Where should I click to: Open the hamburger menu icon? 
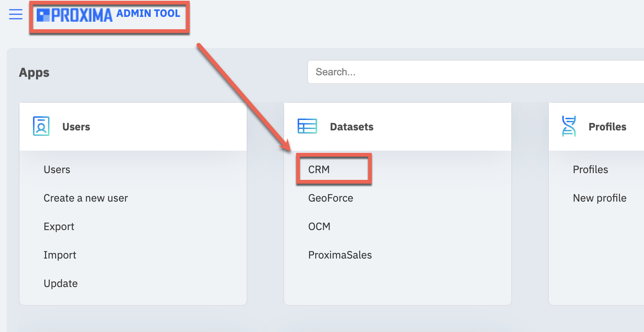tap(16, 14)
